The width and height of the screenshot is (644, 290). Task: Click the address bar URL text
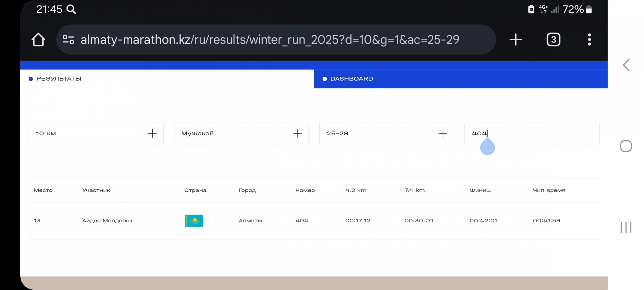[270, 40]
